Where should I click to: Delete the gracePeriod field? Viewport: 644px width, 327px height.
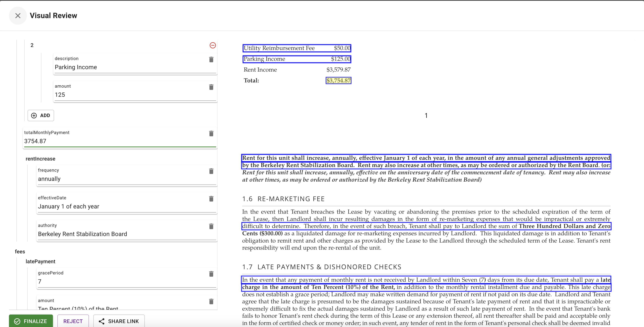tap(211, 274)
